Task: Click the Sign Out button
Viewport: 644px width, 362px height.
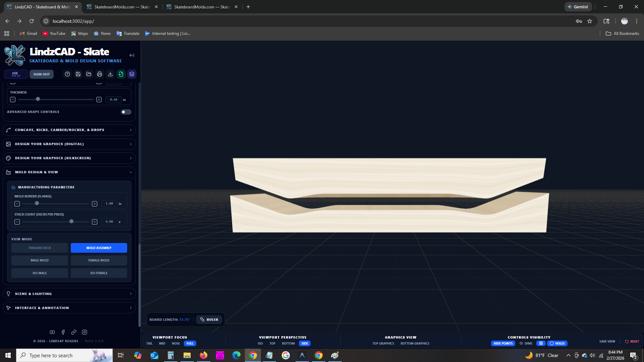Action: click(42, 74)
